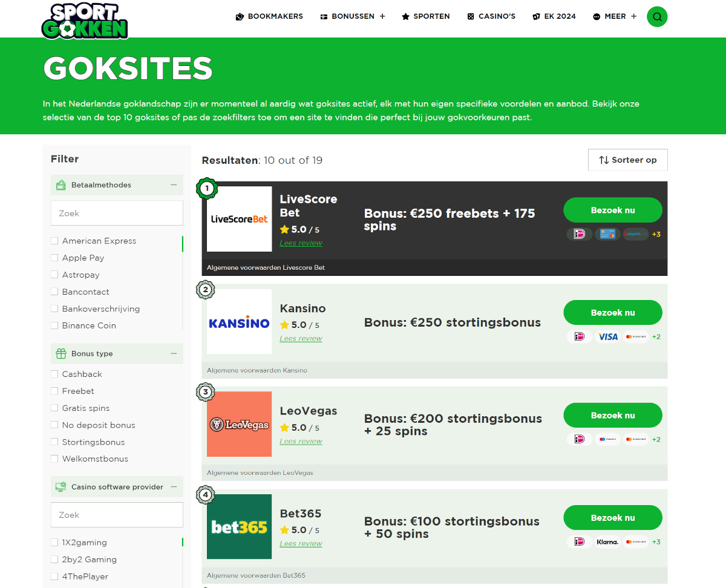The image size is (726, 588).
Task: Click the gift icon beside Bonus type
Action: pyautogui.click(x=60, y=353)
